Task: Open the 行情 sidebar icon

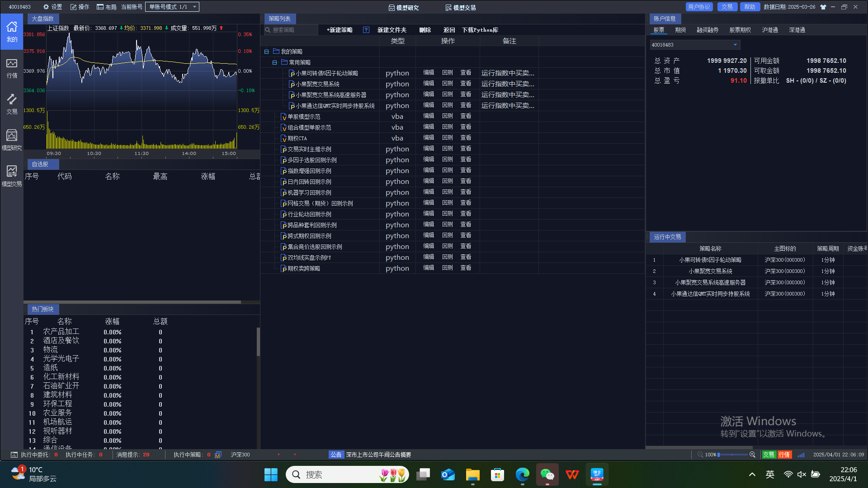Action: pos(12,68)
